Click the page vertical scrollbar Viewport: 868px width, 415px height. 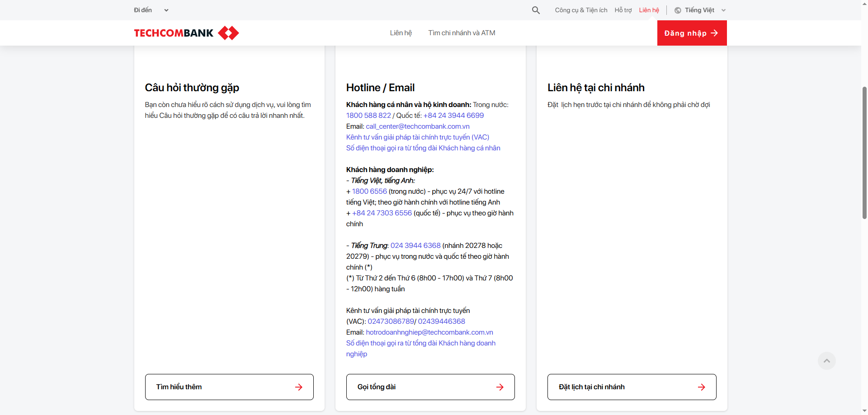[x=864, y=154]
